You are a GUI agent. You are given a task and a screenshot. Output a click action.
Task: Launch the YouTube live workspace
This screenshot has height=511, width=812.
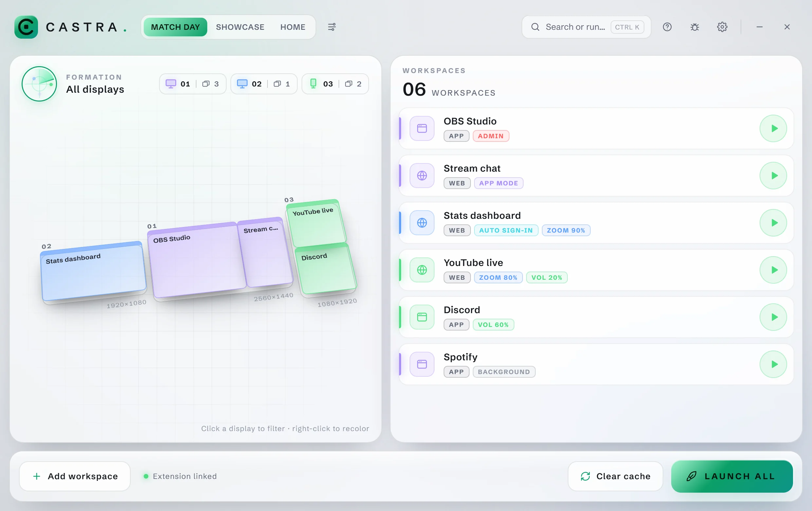click(x=773, y=270)
